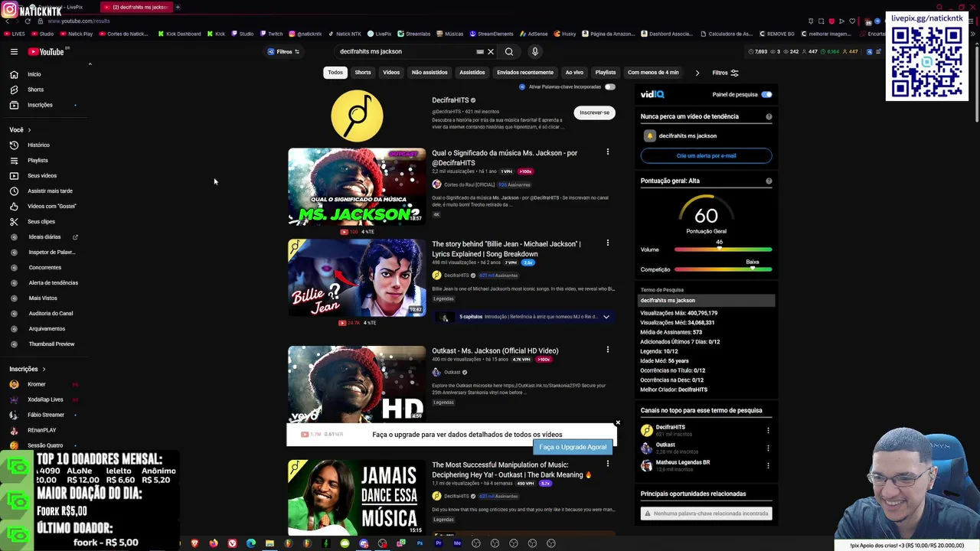The height and width of the screenshot is (551, 980).
Task: Open Alerta de tendências item
Action: coord(53,282)
